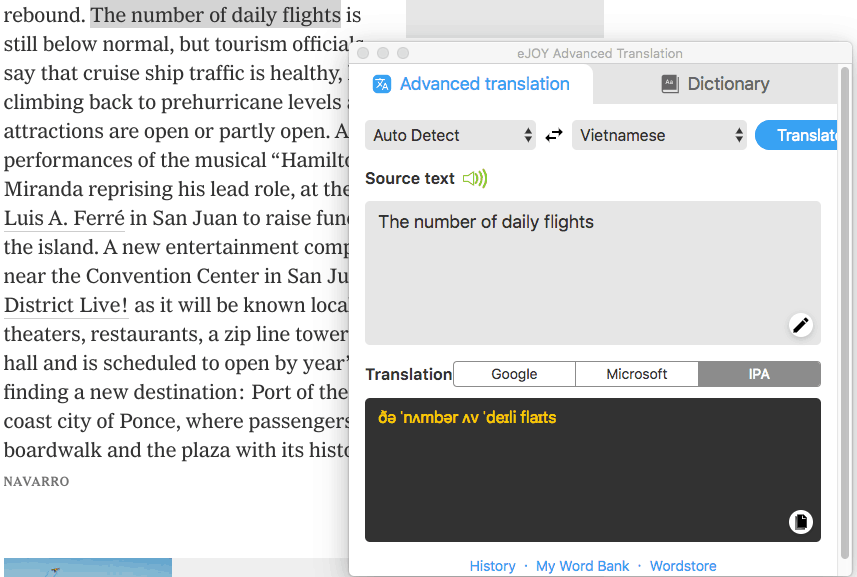The height and width of the screenshot is (577, 857).
Task: Select the Microsoft translation engine
Action: (x=637, y=374)
